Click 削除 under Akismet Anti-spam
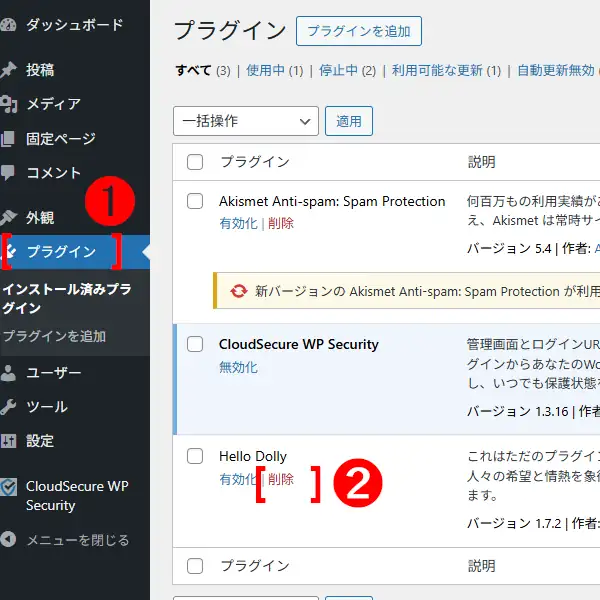The width and height of the screenshot is (600, 600). (x=281, y=223)
